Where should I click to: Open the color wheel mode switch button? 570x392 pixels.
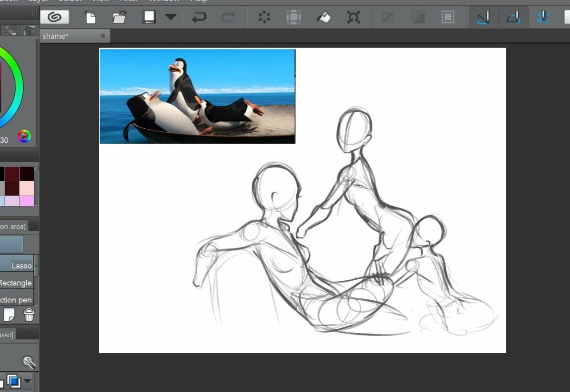point(24,136)
